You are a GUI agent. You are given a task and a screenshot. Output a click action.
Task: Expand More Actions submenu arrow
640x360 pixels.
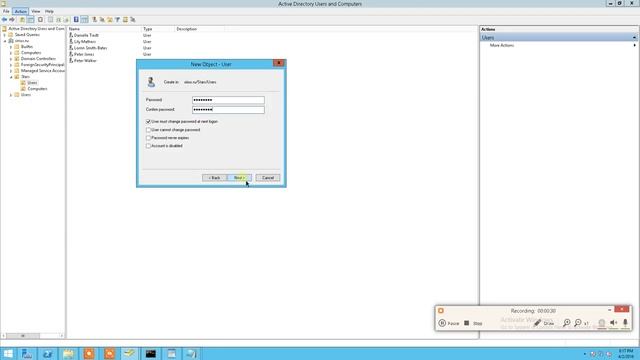pyautogui.click(x=634, y=45)
